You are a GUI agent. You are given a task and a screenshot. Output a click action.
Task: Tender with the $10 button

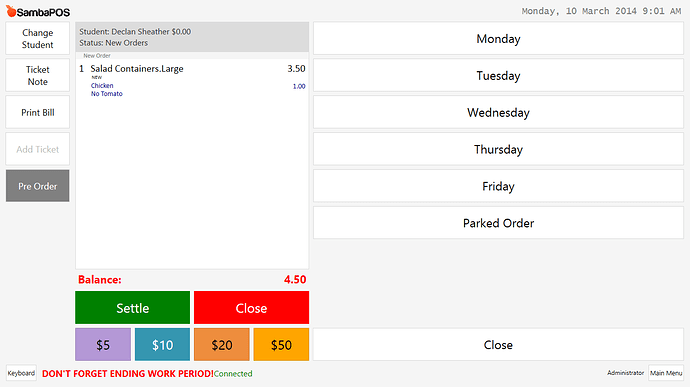pyautogui.click(x=162, y=344)
